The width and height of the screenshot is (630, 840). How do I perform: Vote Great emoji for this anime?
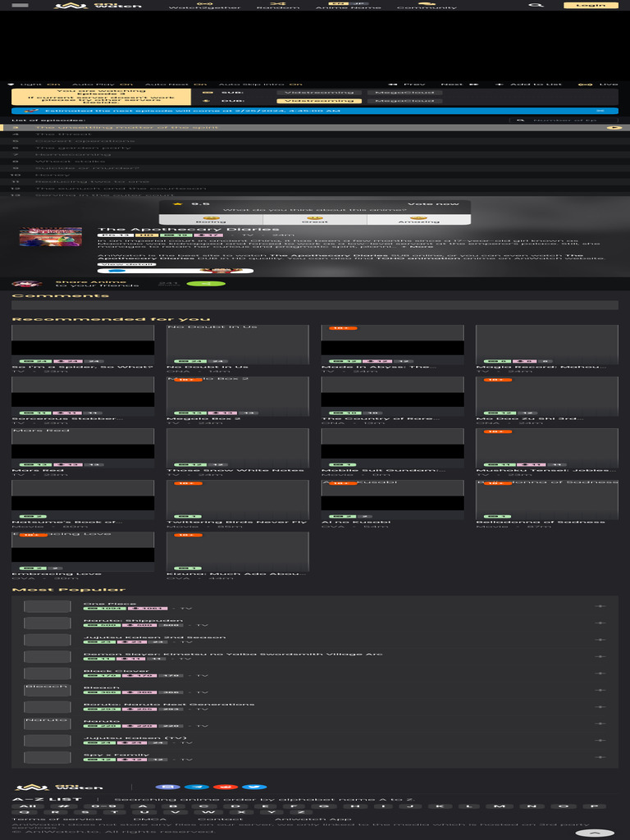(x=314, y=220)
